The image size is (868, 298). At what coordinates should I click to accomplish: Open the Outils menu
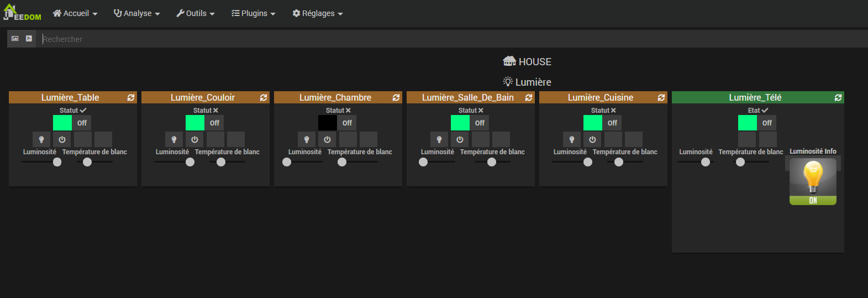[x=195, y=13]
